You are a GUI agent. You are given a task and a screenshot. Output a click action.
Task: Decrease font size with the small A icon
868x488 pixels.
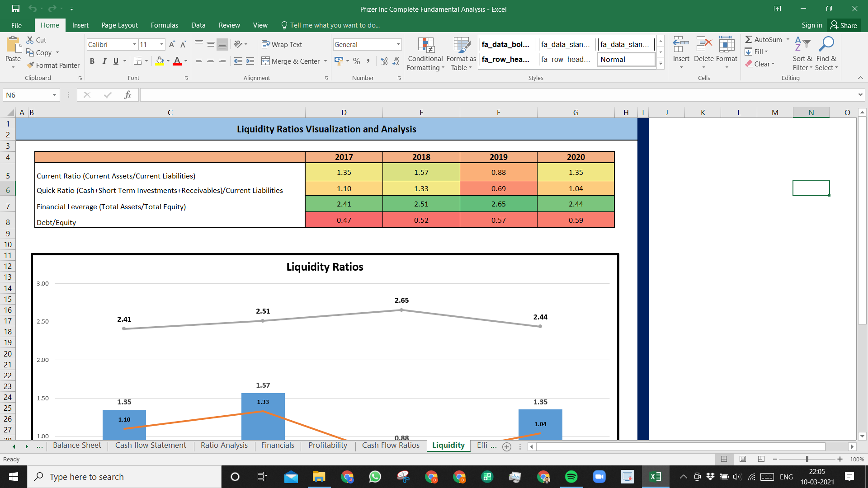pyautogui.click(x=183, y=44)
